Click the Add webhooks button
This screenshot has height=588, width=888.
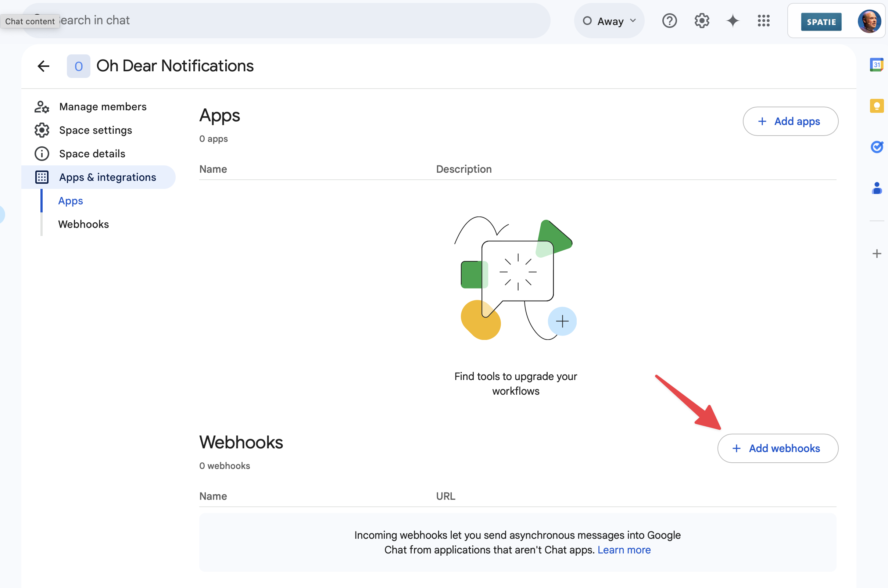click(778, 448)
